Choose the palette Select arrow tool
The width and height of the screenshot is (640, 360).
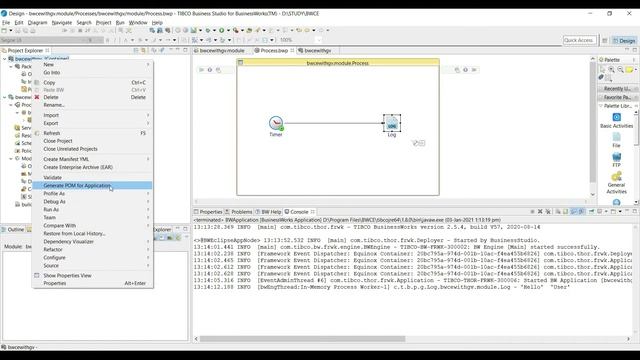(602, 70)
